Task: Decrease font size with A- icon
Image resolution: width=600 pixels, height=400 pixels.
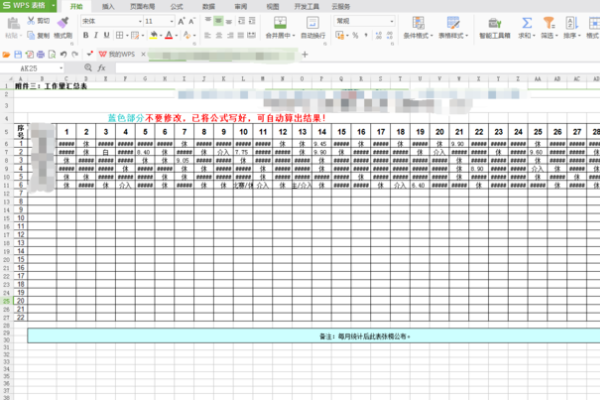Action: (x=192, y=21)
